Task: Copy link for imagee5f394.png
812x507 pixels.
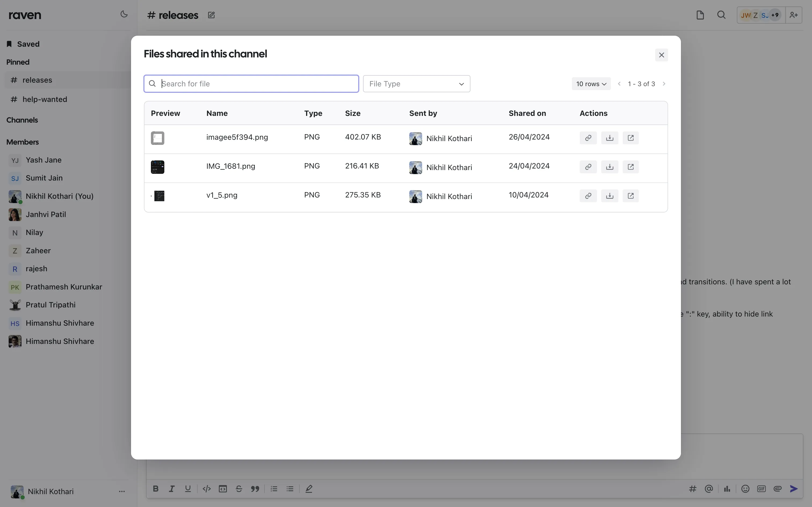Action: click(588, 138)
